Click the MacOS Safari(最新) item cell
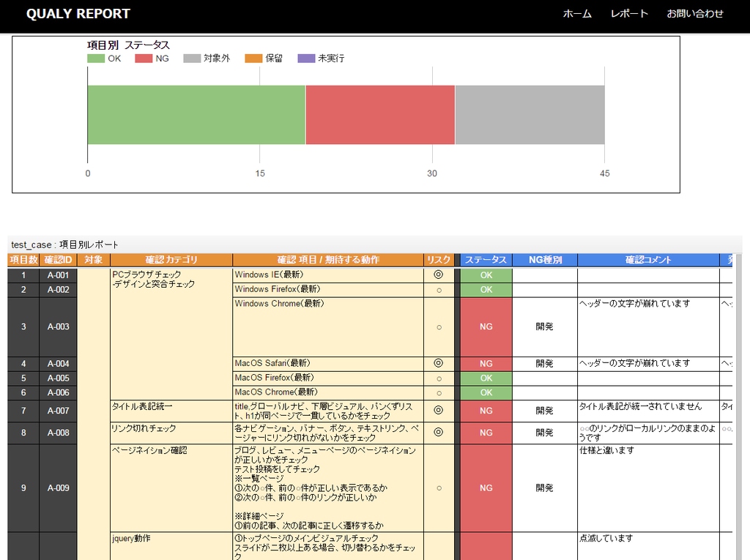750x560 pixels. [328, 363]
